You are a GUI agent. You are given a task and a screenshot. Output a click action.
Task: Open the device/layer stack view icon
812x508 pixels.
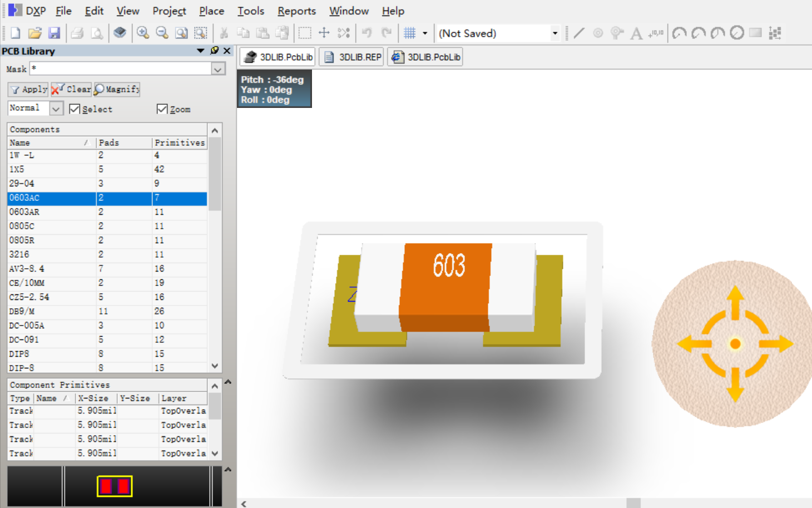120,33
